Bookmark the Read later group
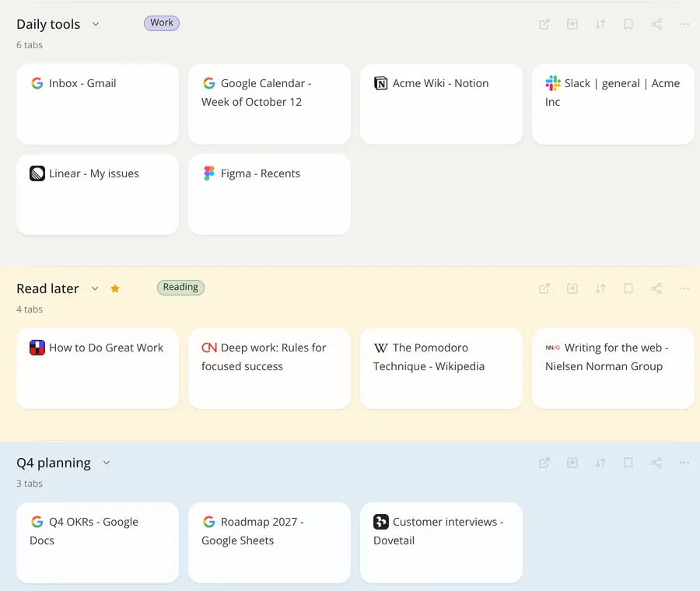Screen dimensions: 700x591 pyautogui.click(x=628, y=289)
